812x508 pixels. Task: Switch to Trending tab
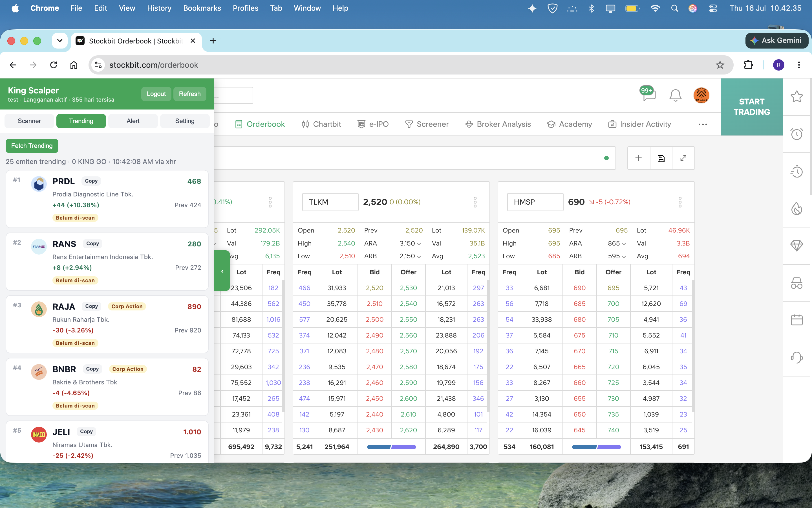[x=81, y=121]
